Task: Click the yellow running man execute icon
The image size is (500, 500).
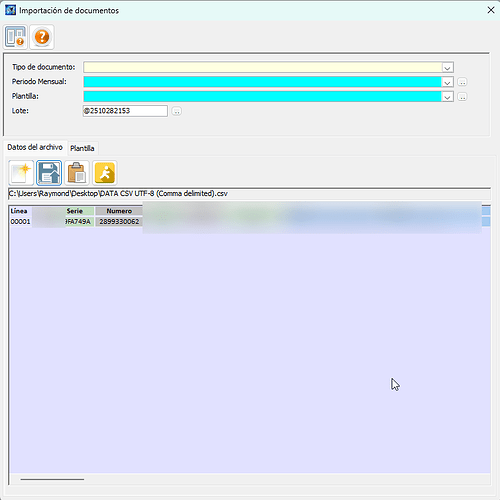Action: point(105,173)
